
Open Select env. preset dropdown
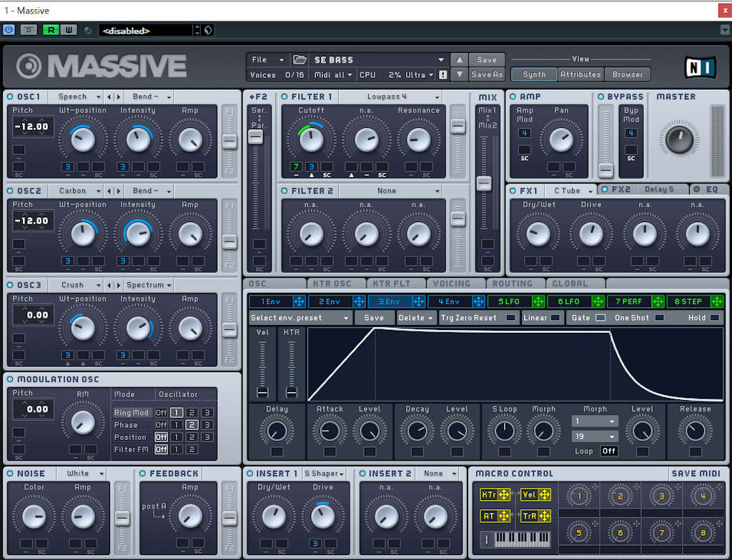point(300,318)
